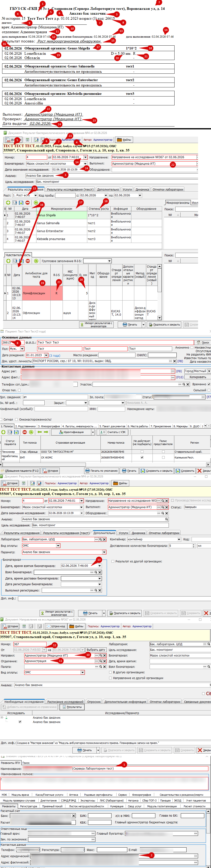This screenshot has height=868, width=211.
Task: Toggle the Анонимно checkbox
Action: pyautogui.click(x=192, y=347)
